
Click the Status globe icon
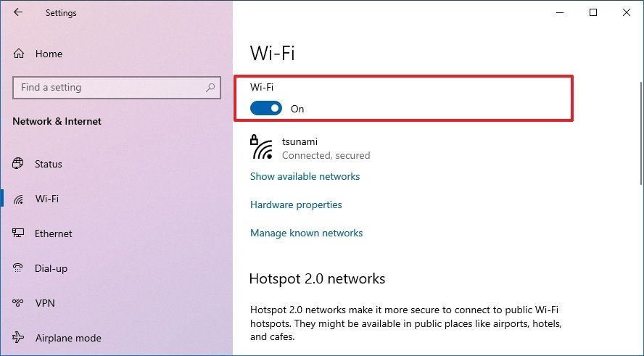19,164
